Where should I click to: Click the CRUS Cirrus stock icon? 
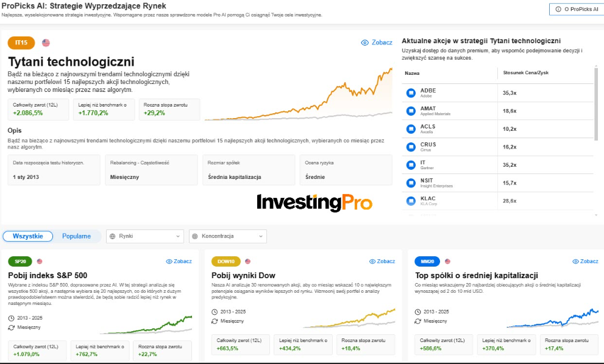click(411, 147)
